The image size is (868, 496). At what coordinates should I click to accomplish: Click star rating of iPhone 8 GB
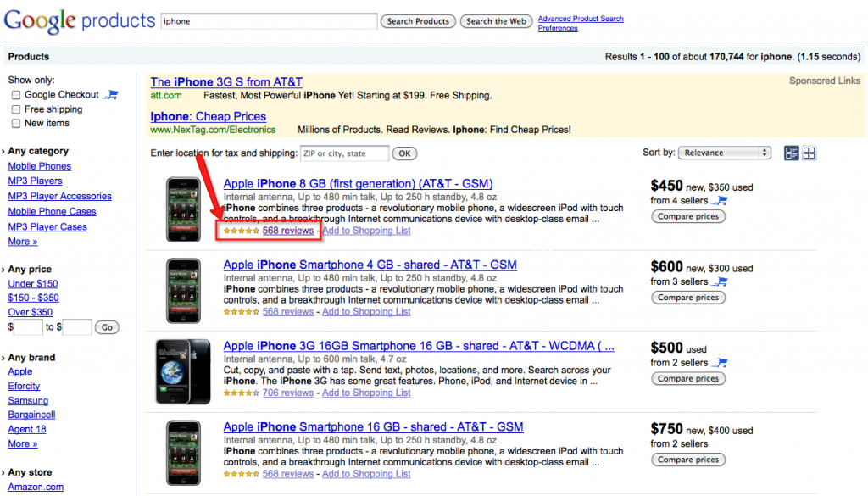[x=242, y=231]
